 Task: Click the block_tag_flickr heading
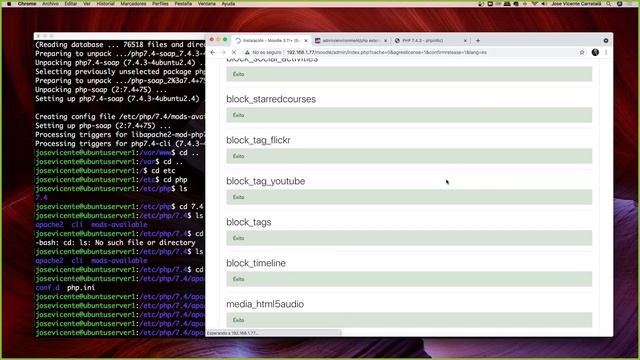[258, 140]
